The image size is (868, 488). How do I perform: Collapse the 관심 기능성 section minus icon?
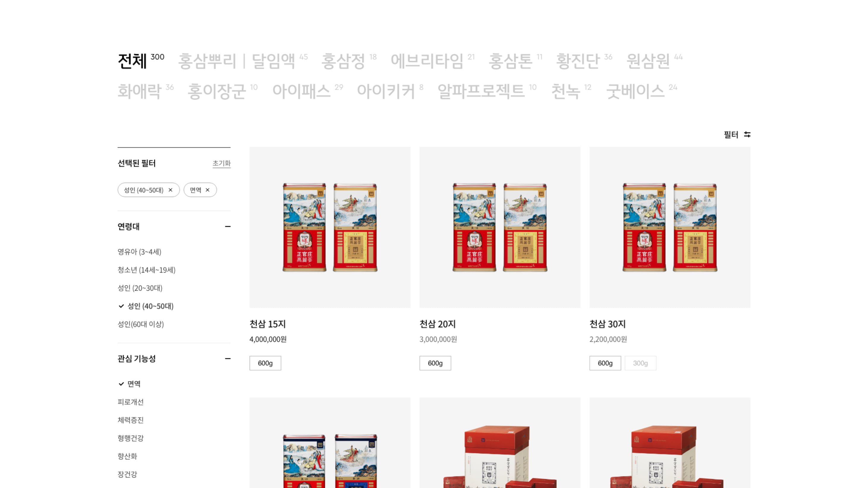228,359
